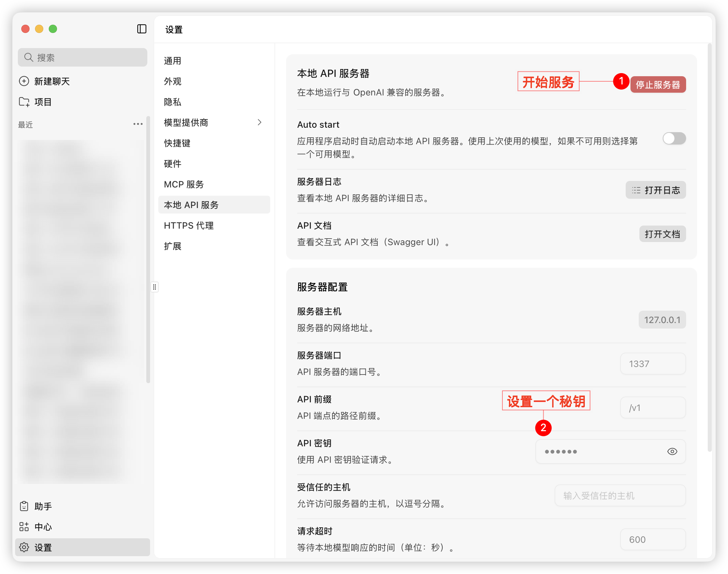Click the Settings gear icon
The height and width of the screenshot is (574, 728).
pyautogui.click(x=24, y=547)
